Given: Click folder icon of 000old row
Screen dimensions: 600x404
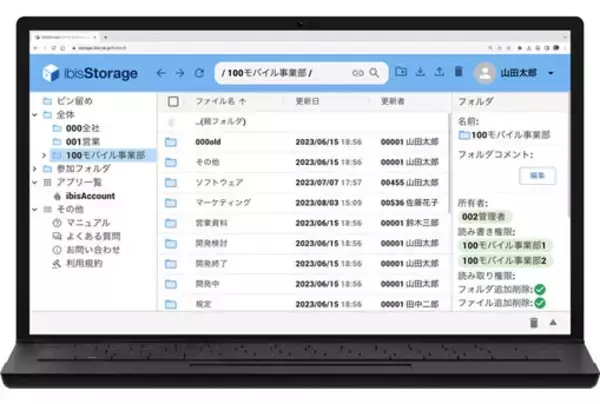Looking at the screenshot, I should point(171,142).
